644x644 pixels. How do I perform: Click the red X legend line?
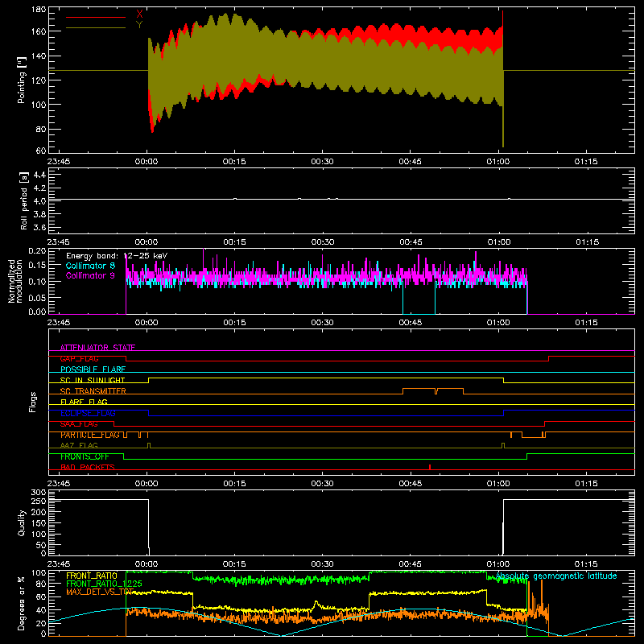(96, 17)
